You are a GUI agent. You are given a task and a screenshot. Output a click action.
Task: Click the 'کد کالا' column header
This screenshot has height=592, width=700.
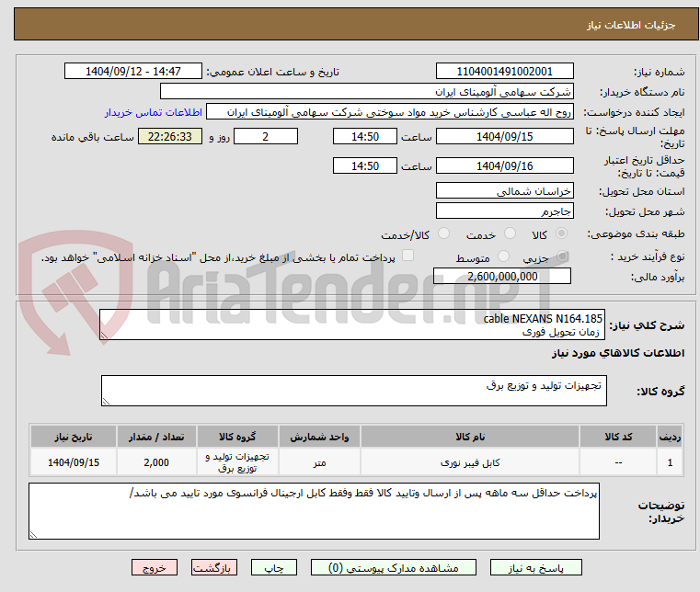point(618,437)
